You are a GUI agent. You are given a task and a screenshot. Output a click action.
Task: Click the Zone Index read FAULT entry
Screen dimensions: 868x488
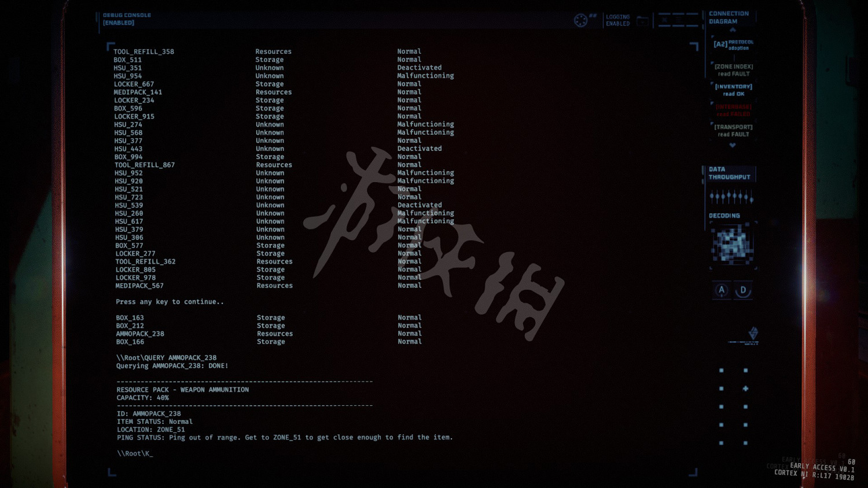[x=733, y=70]
